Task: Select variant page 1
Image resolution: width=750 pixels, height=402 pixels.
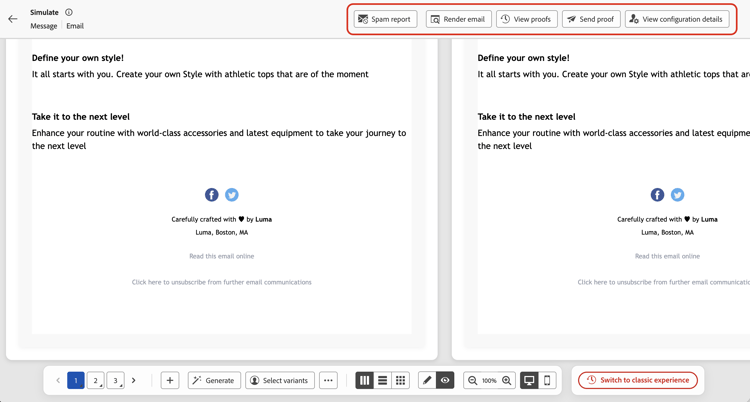Action: [x=76, y=380]
